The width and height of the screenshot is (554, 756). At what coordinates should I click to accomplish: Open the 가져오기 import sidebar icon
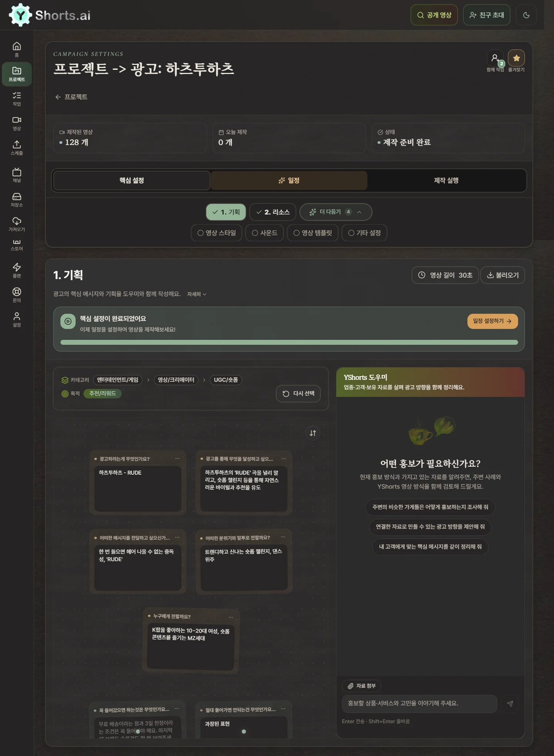17,224
